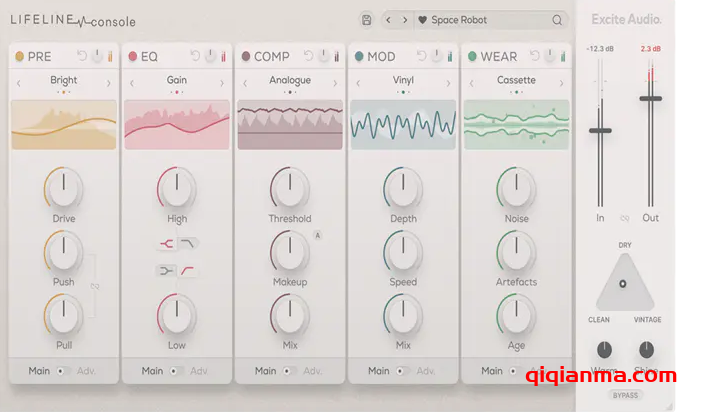The image size is (703, 412).
Task: Disable the COMP module via its power dot
Action: [246, 57]
